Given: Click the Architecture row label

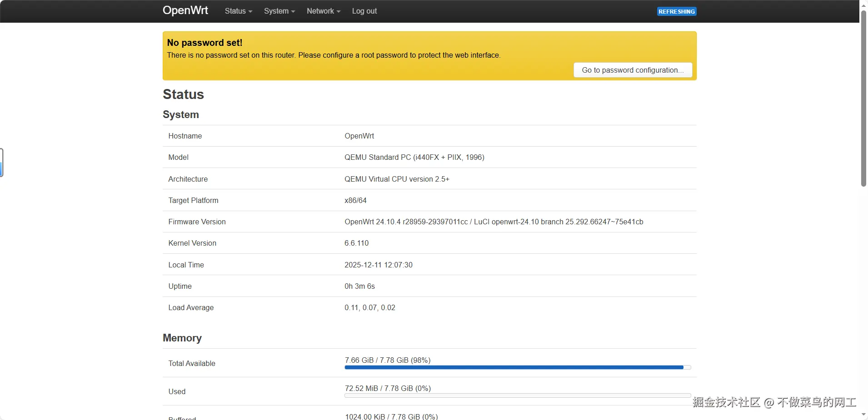Looking at the screenshot, I should [188, 179].
